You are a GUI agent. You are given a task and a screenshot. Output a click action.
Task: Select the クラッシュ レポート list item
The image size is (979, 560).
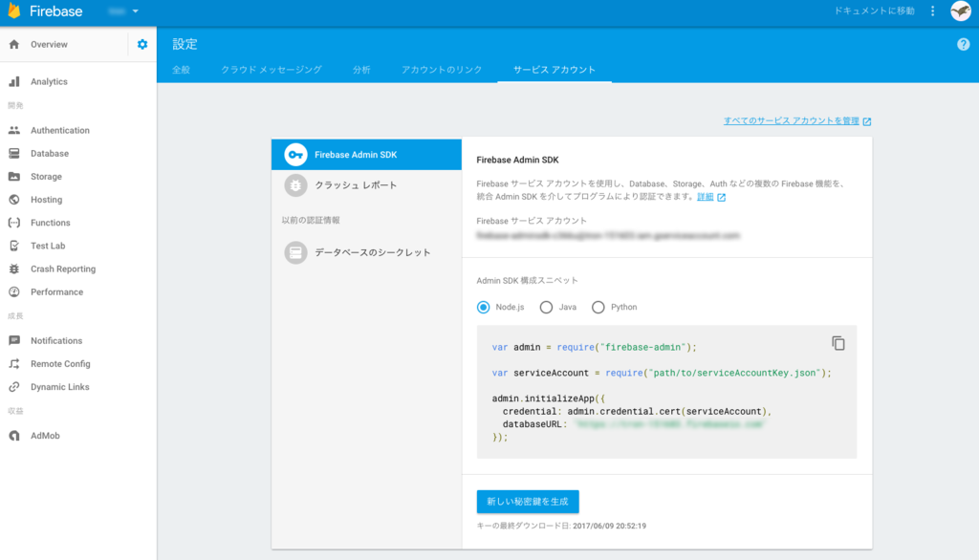(366, 185)
